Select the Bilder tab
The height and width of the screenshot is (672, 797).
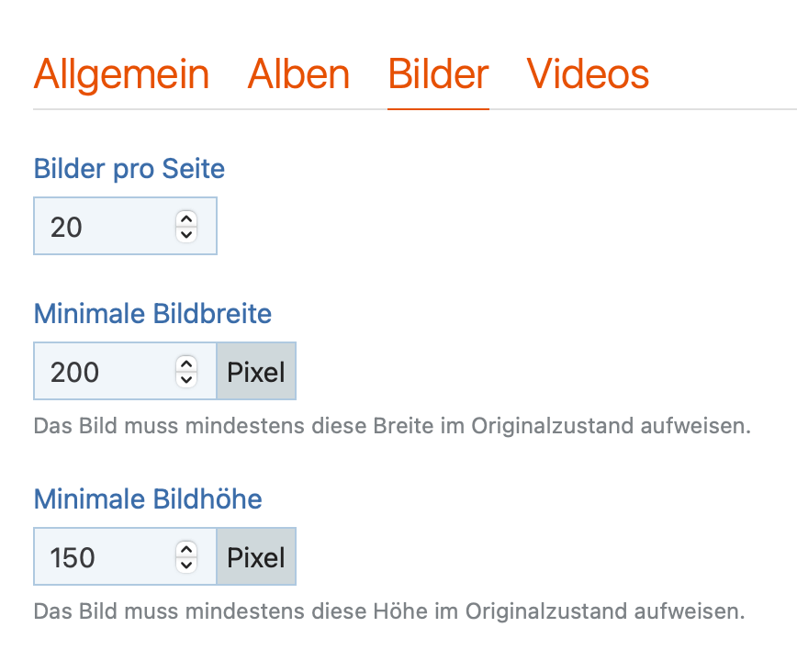tap(438, 74)
